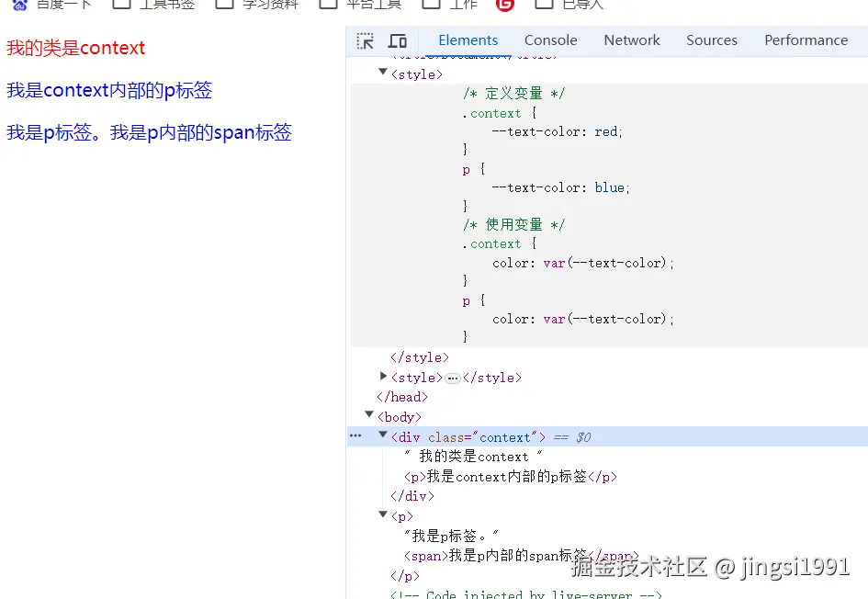Open the three-dot actions on selected div row
This screenshot has height=599, width=868.
coord(355,435)
